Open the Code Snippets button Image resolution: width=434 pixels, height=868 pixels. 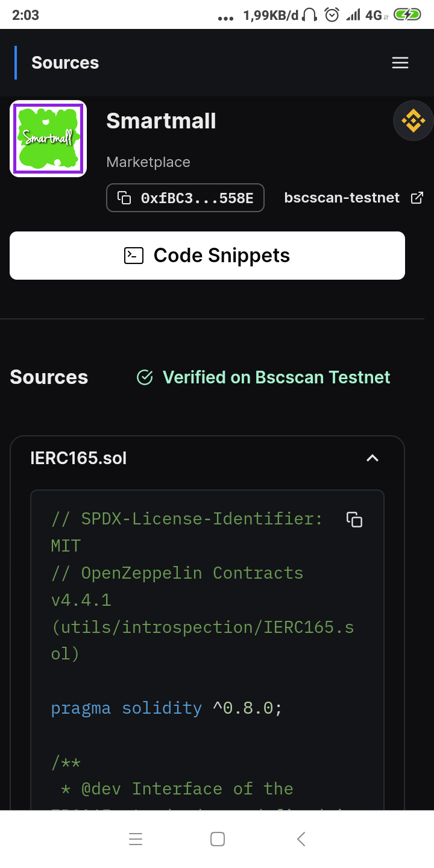click(x=207, y=256)
